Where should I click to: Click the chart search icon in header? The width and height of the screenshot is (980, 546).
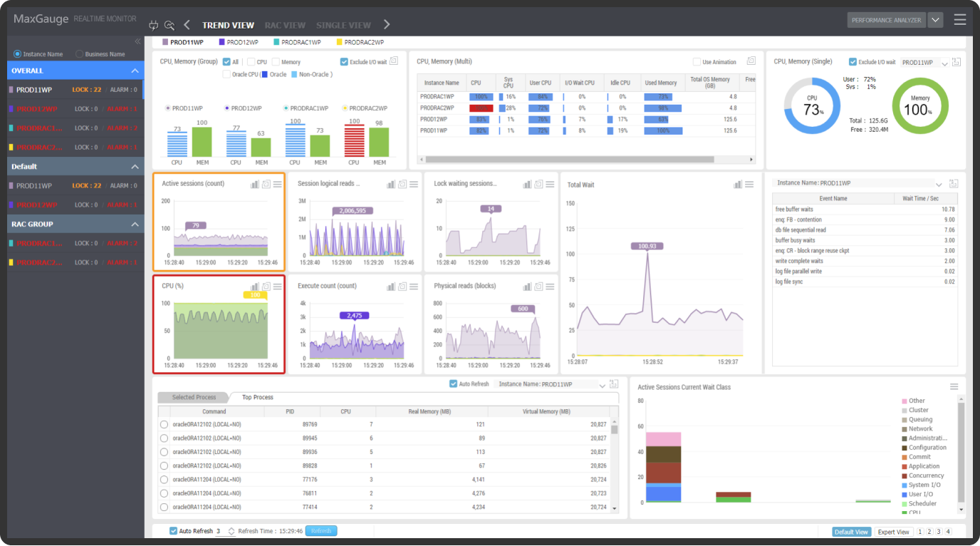pyautogui.click(x=170, y=25)
